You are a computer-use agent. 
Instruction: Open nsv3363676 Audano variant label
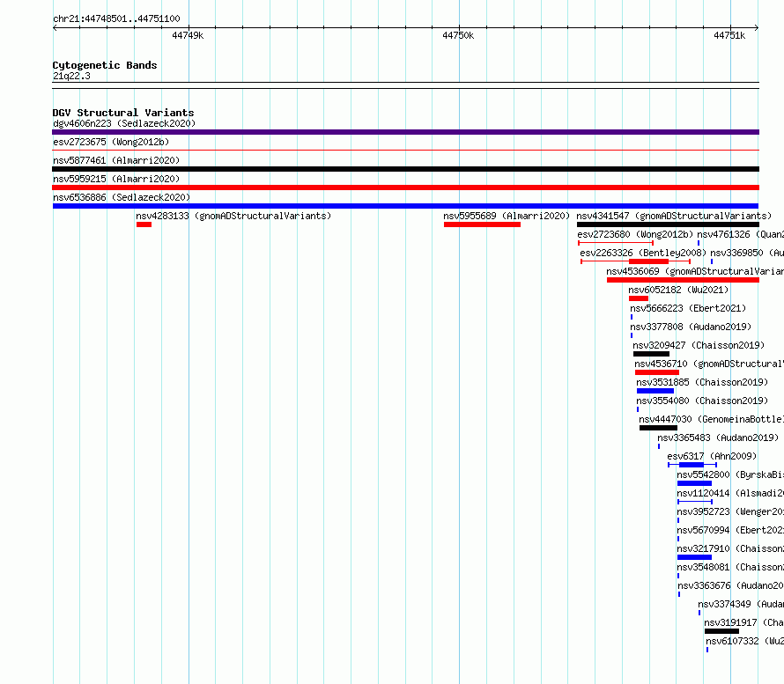730,585
